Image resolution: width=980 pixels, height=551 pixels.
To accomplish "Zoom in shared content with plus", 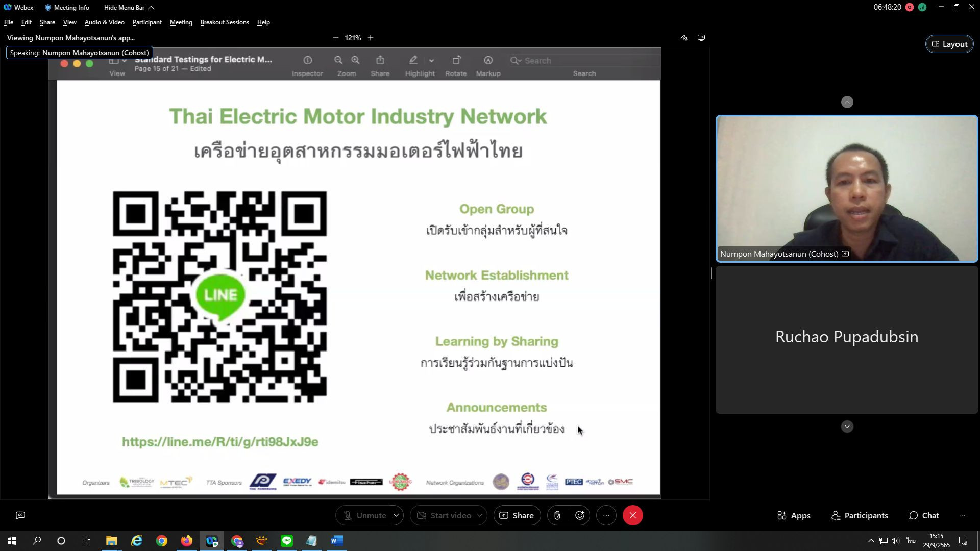I will pos(371,38).
